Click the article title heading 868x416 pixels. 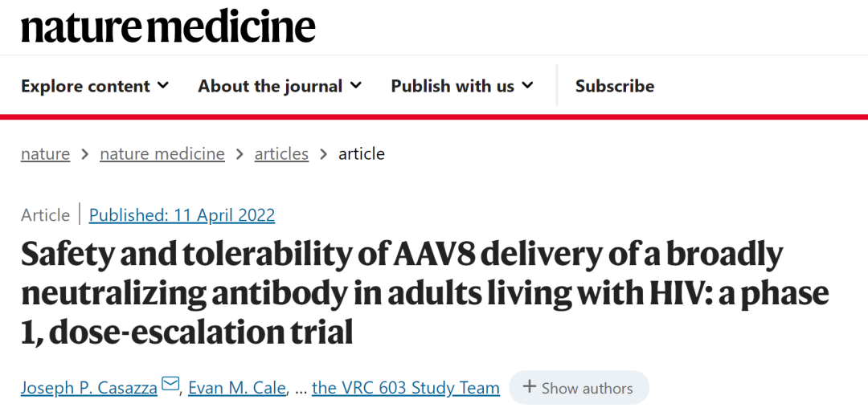click(402, 292)
